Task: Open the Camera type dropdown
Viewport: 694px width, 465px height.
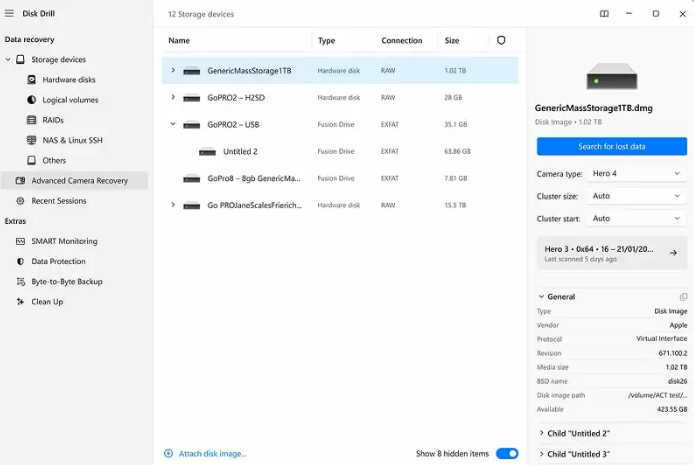Action: point(636,173)
